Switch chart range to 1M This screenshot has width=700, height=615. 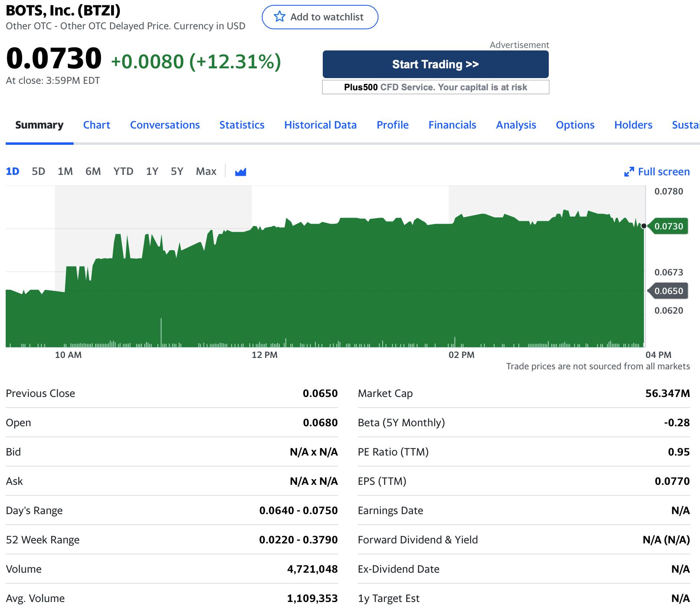65,171
